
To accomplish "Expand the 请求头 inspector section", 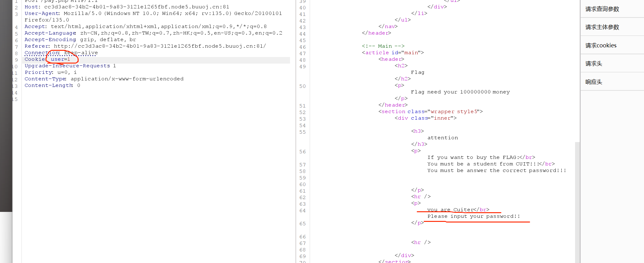I will [593, 64].
